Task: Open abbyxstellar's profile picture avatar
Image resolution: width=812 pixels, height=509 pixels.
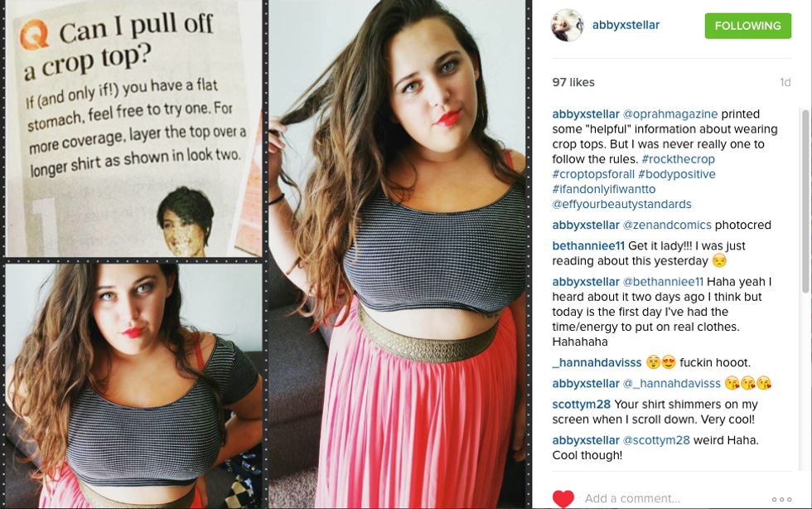Action: tap(567, 26)
